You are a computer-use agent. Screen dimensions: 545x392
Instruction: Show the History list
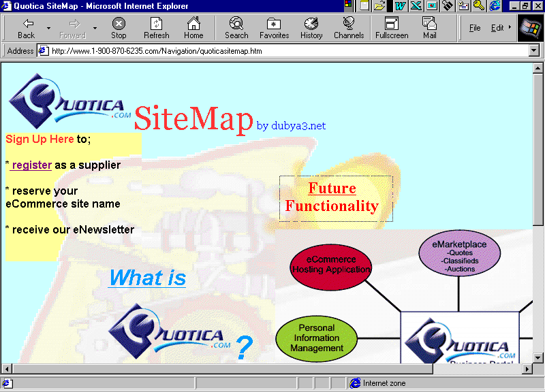[x=311, y=28]
